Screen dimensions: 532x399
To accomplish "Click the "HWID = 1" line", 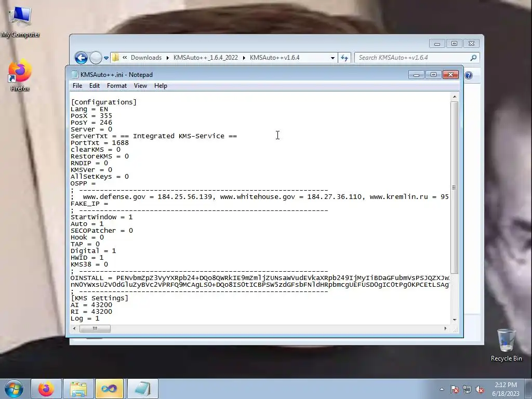I will click(x=87, y=258).
